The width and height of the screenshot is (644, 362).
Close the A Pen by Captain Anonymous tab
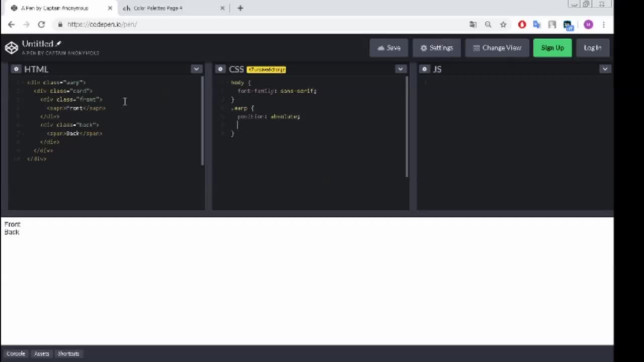(110, 8)
